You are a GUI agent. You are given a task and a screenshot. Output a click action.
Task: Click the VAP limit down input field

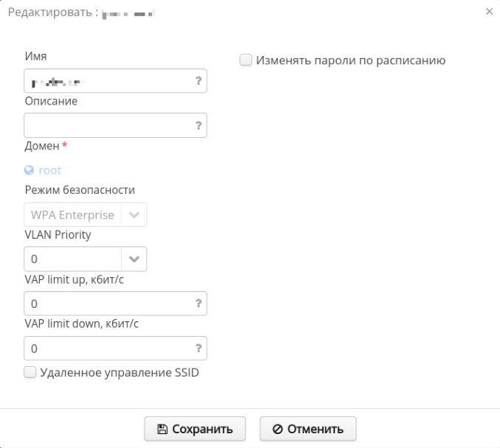(107, 348)
